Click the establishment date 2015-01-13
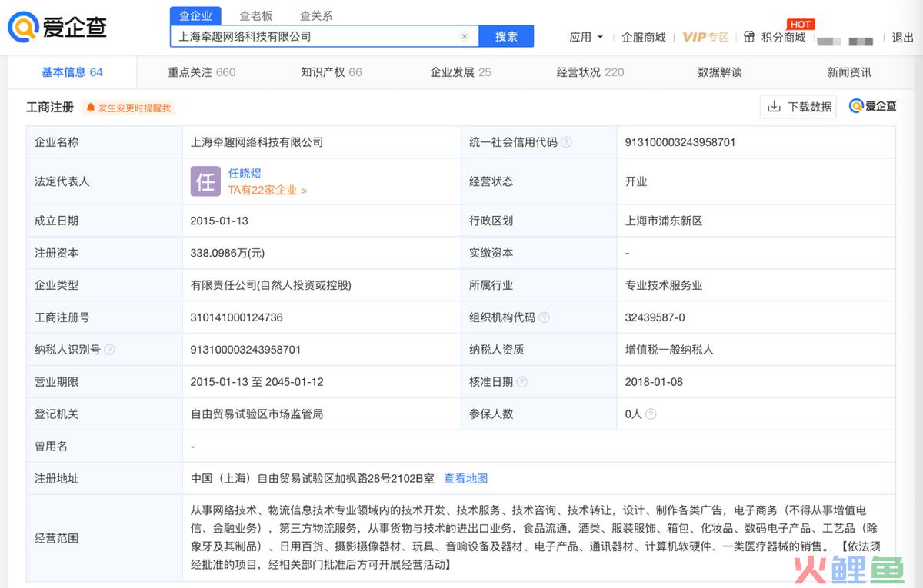 (x=219, y=221)
